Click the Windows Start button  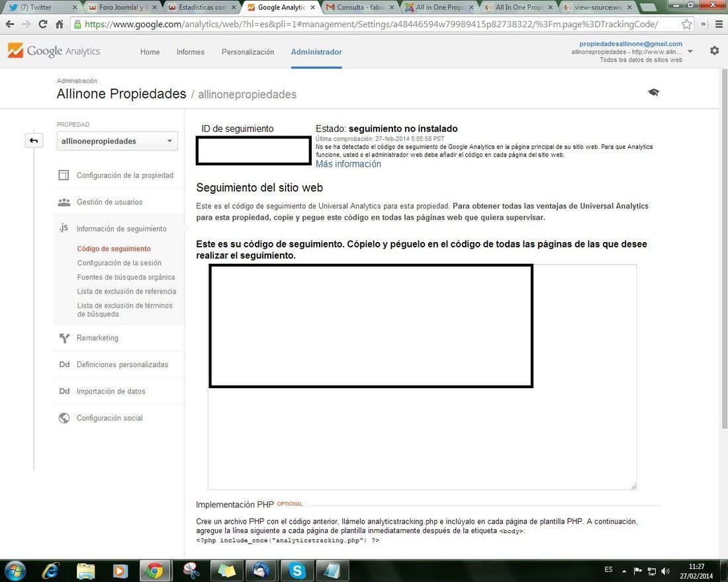click(14, 570)
